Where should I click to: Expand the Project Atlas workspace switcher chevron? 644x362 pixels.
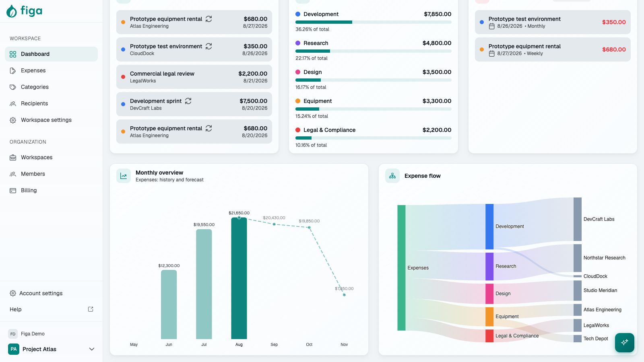point(92,349)
